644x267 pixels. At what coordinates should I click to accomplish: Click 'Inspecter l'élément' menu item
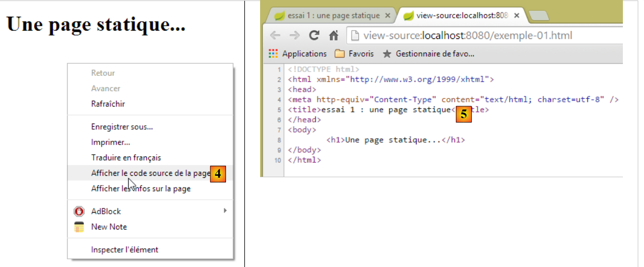(x=124, y=250)
